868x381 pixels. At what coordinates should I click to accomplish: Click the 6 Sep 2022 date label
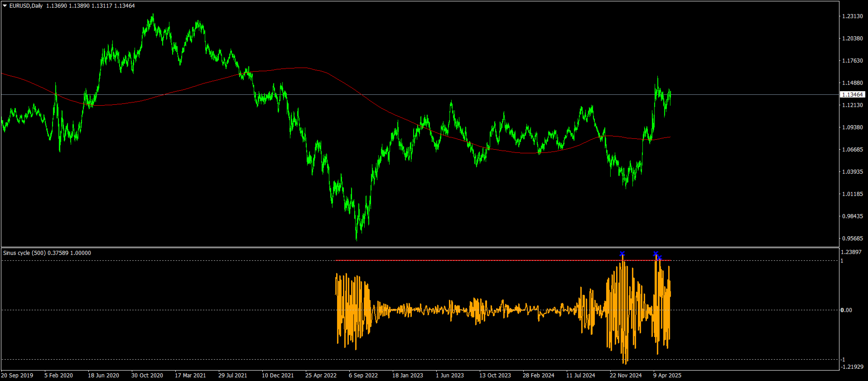point(363,376)
